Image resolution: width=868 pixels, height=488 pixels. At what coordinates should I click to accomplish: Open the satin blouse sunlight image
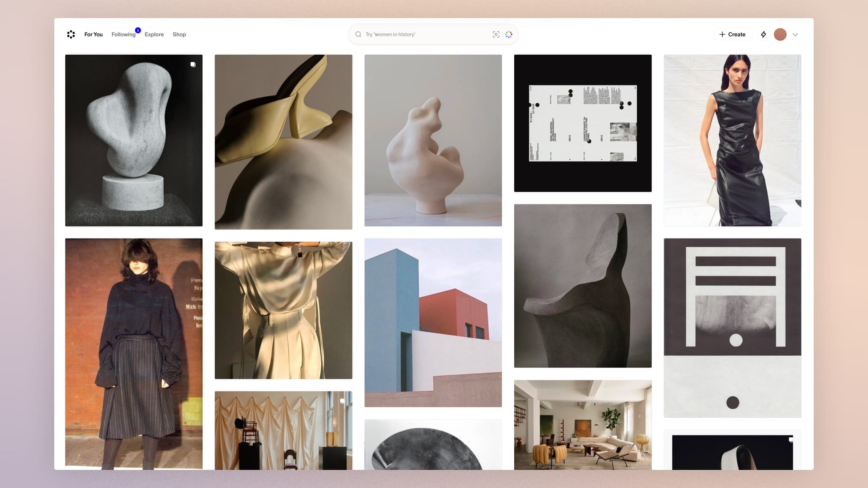283,310
